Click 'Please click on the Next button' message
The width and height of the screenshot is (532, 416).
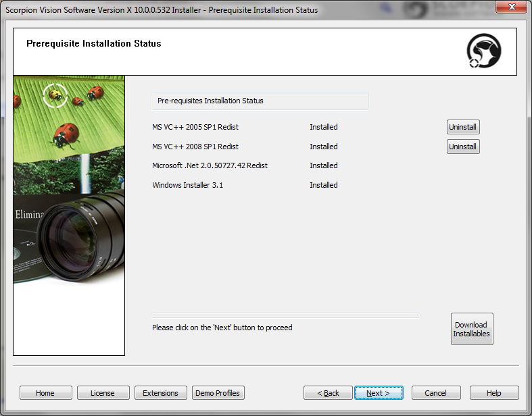[222, 328]
